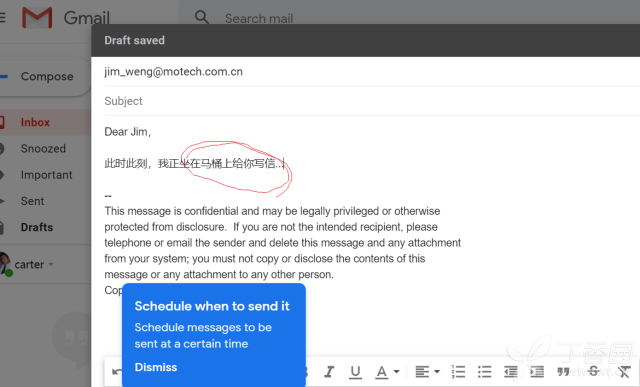
Task: Dismiss the schedule send tooltip
Action: point(156,367)
